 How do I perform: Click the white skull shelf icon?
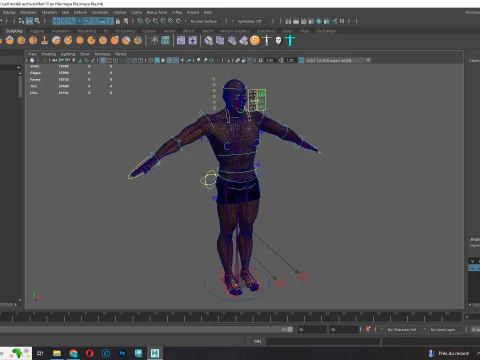(278, 41)
